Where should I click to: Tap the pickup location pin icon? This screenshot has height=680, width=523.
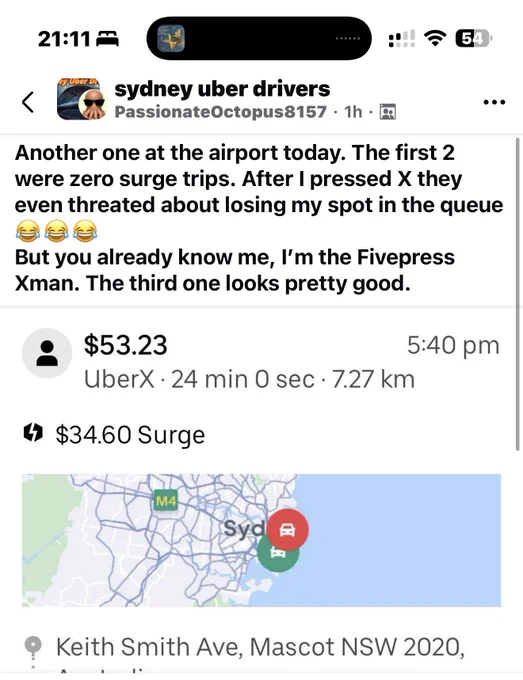click(33, 647)
